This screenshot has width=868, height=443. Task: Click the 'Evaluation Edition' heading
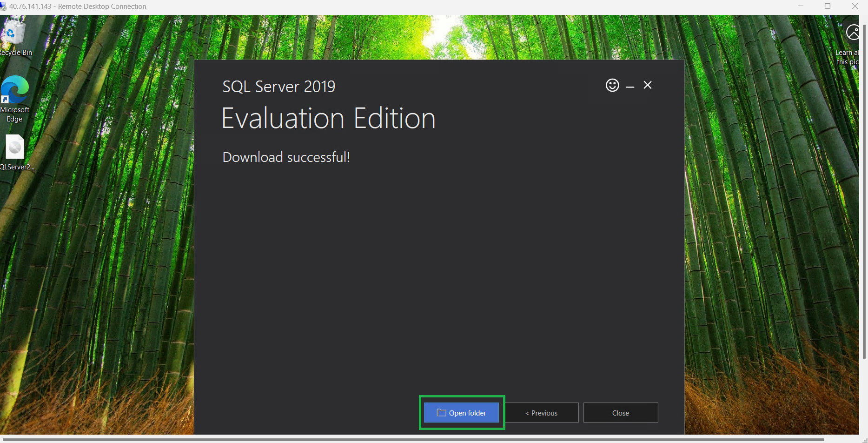pos(329,118)
